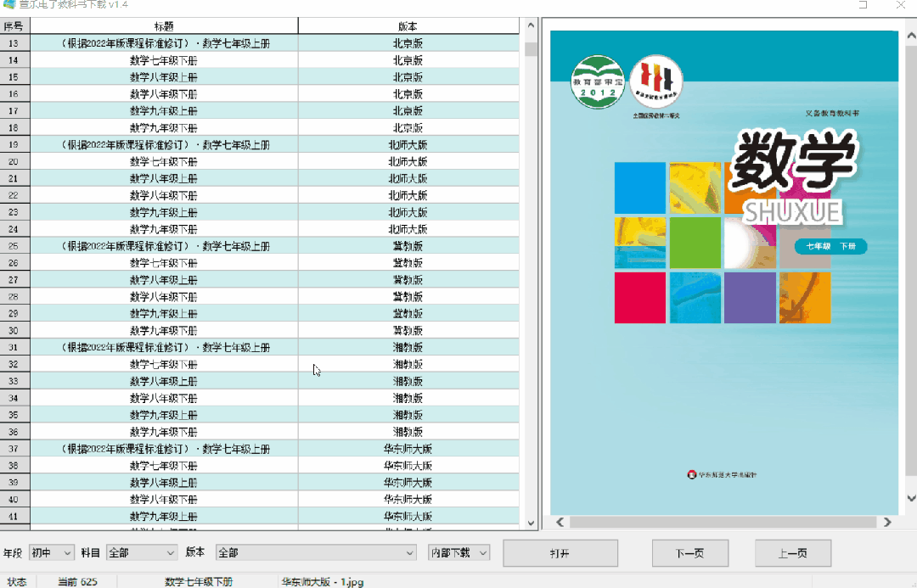Click the preview horizontal scrollbar track
The width and height of the screenshot is (917, 588).
[723, 522]
